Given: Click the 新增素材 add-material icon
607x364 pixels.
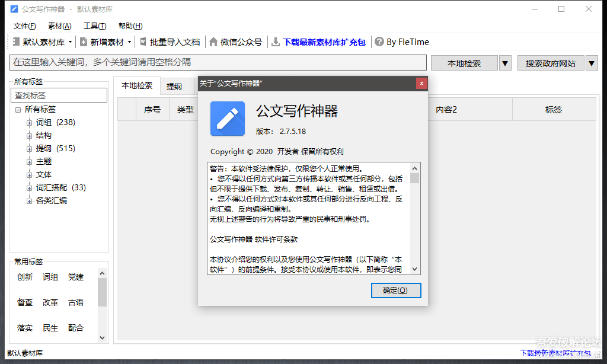Looking at the screenshot, I should tap(84, 42).
